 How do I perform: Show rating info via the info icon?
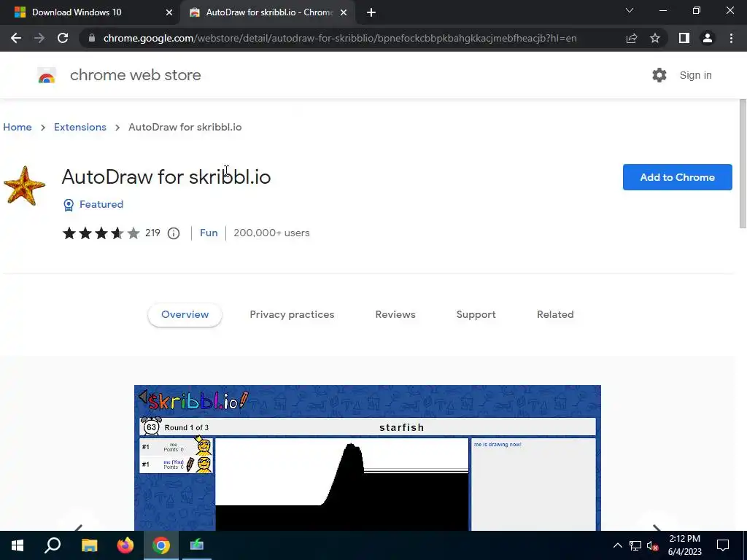pyautogui.click(x=174, y=233)
